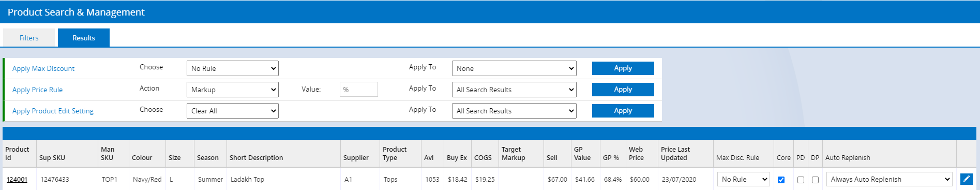Expand the Markup action dropdown
980x190 pixels.
click(x=233, y=90)
